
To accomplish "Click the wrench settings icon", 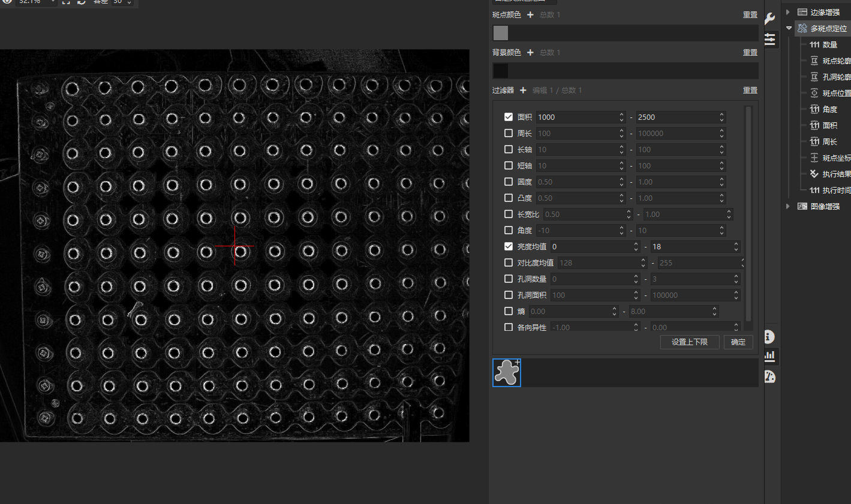I will click(x=770, y=19).
